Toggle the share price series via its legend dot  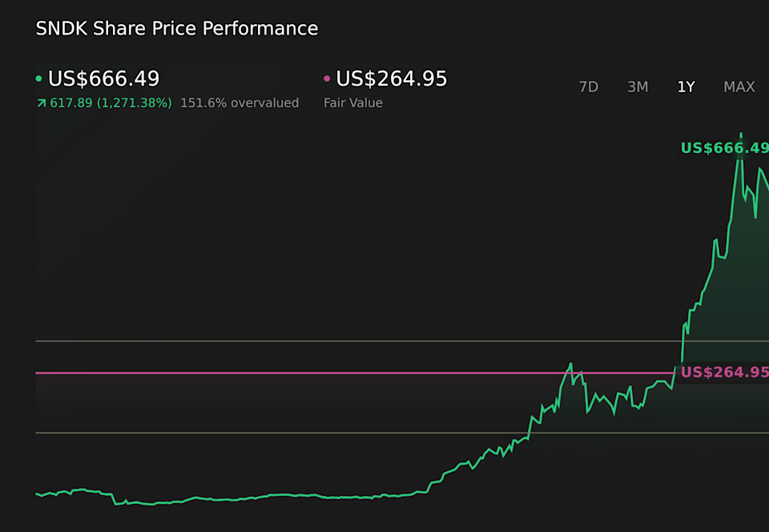pyautogui.click(x=38, y=79)
